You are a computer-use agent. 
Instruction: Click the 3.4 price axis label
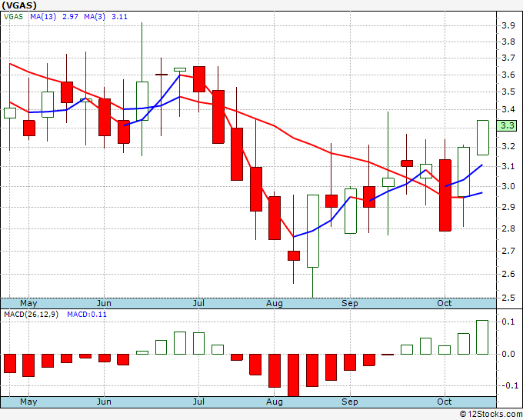[508, 109]
